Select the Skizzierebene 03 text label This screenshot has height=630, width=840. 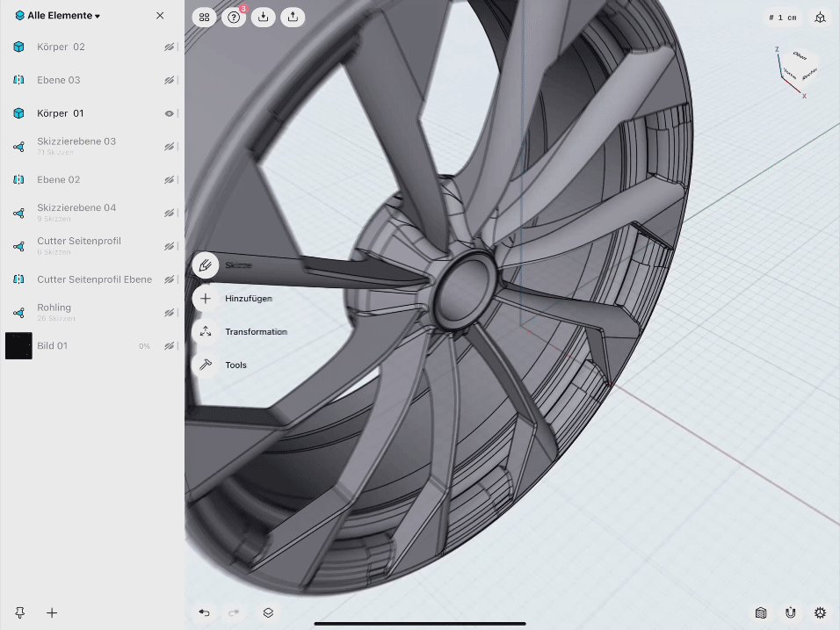[76, 141]
